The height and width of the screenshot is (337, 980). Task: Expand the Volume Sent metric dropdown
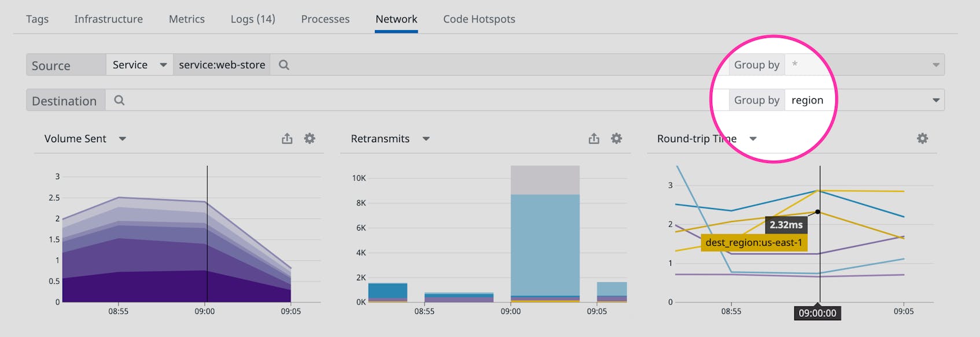(122, 139)
